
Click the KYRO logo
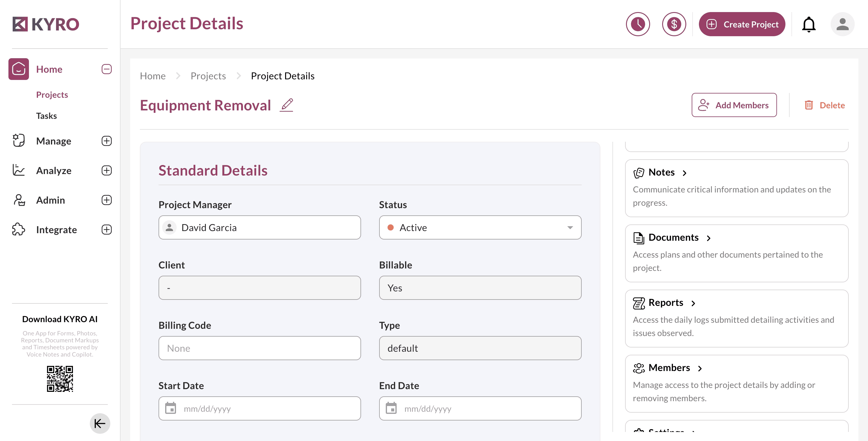point(46,24)
